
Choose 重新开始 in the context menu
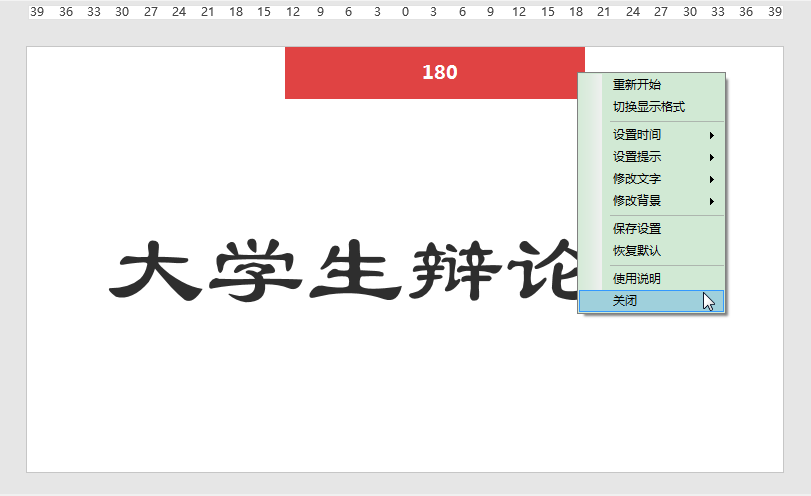click(x=651, y=85)
